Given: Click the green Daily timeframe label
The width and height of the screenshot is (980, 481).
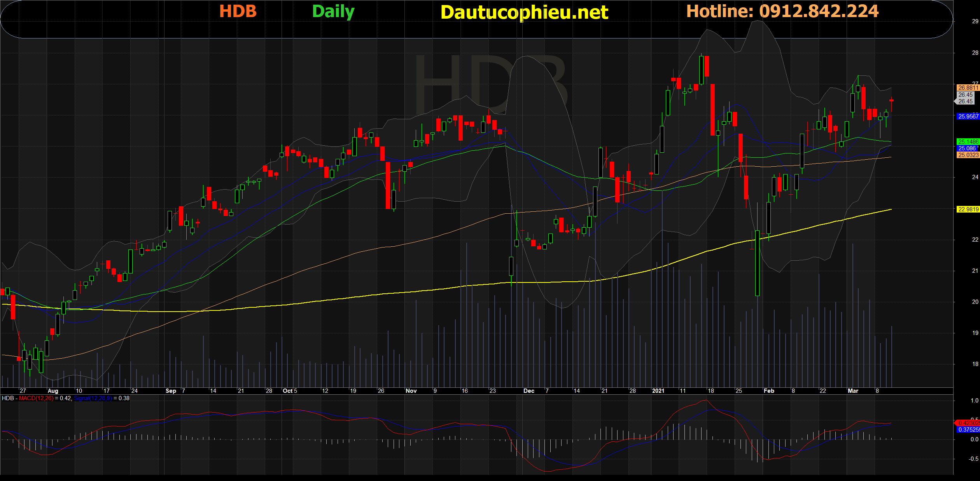Looking at the screenshot, I should (x=333, y=12).
